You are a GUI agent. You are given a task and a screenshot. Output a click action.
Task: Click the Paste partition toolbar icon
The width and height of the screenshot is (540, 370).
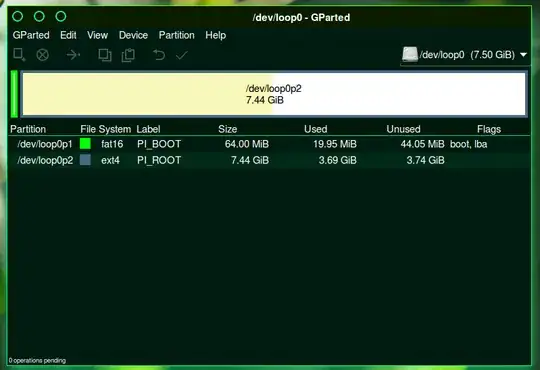click(x=128, y=55)
